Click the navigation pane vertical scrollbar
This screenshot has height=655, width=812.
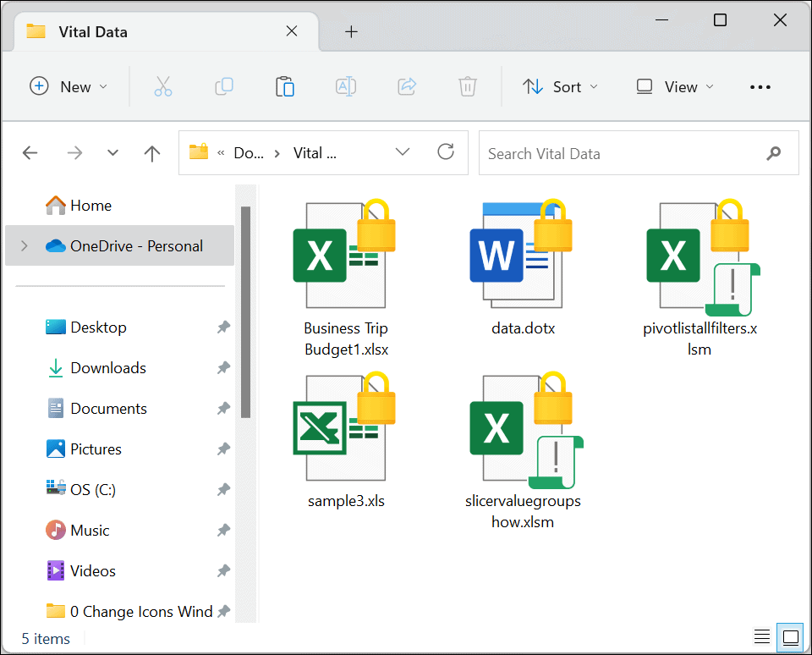pos(245,313)
